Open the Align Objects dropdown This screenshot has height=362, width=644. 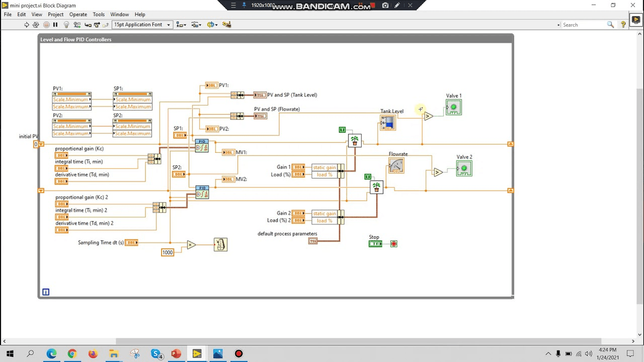(x=181, y=25)
